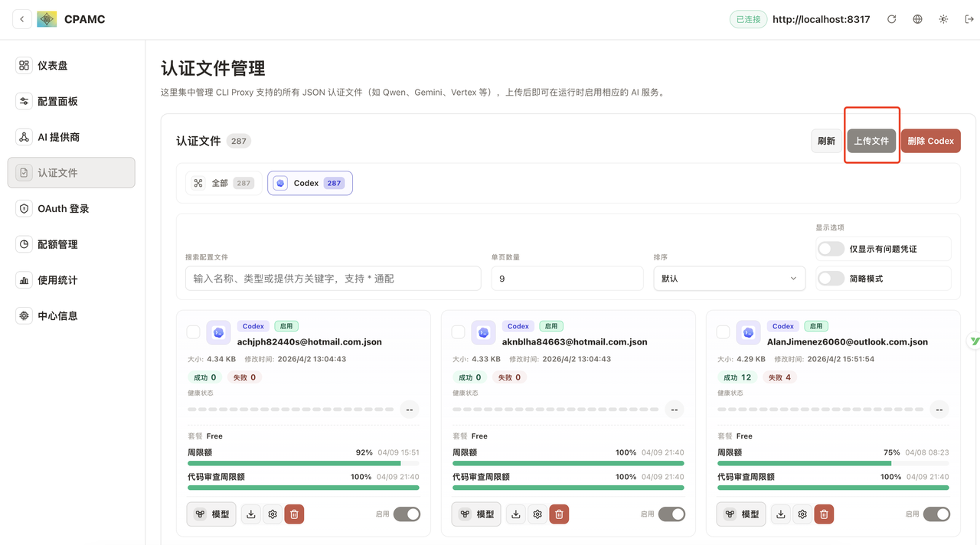Disable AlanJimenez6060 credential via 启用 switch

[936, 514]
